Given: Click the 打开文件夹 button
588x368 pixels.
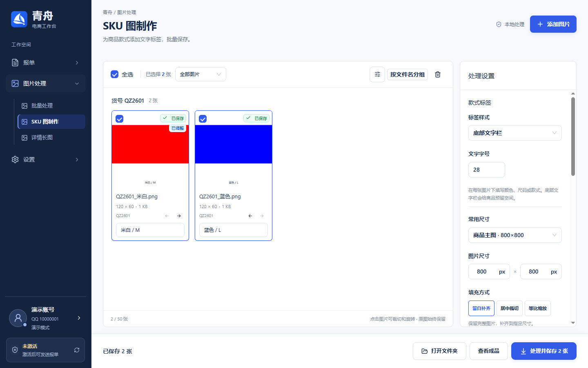Looking at the screenshot, I should (x=439, y=351).
